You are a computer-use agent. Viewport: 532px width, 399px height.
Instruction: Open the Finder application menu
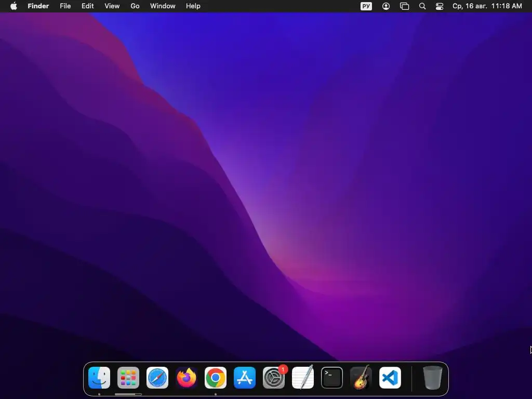[x=38, y=6]
